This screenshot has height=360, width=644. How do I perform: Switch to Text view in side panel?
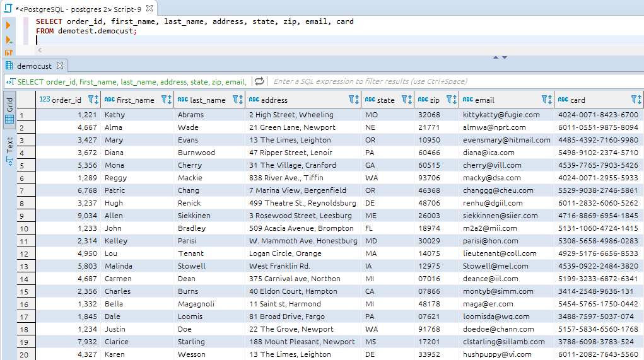point(9,150)
